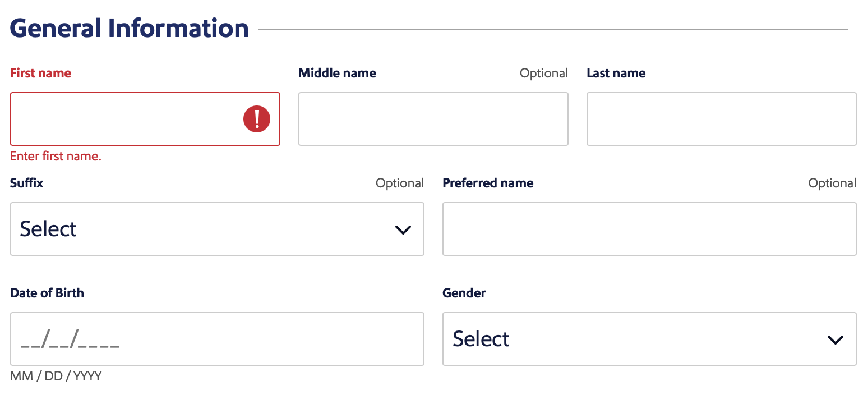Focus the Middle name input field
Screen dimensions: 868x395
tap(433, 119)
